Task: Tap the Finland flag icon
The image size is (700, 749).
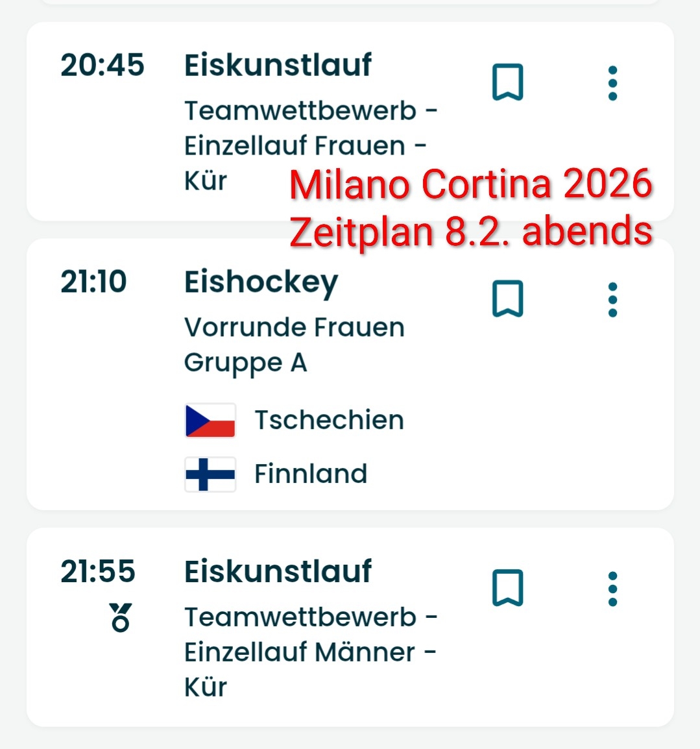Action: tap(210, 474)
